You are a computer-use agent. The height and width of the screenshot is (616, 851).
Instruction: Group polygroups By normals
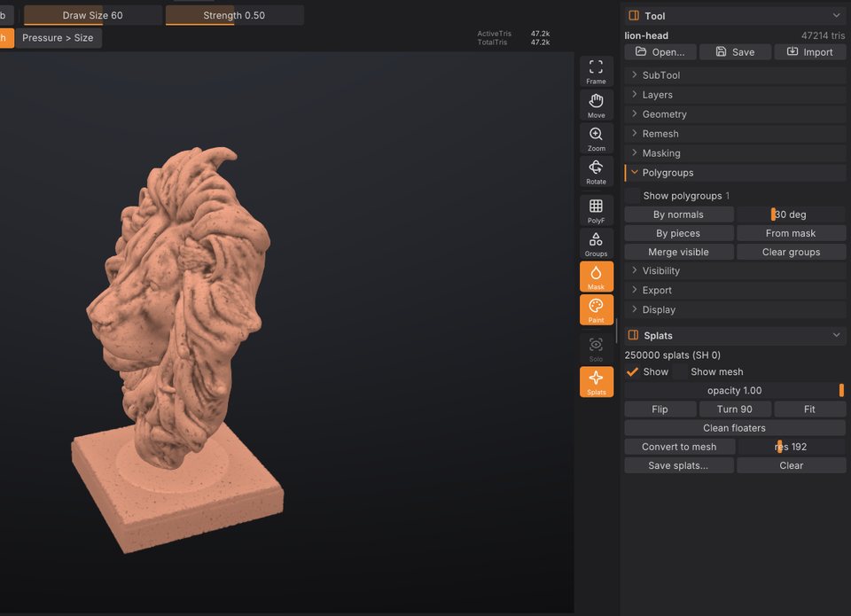point(678,214)
